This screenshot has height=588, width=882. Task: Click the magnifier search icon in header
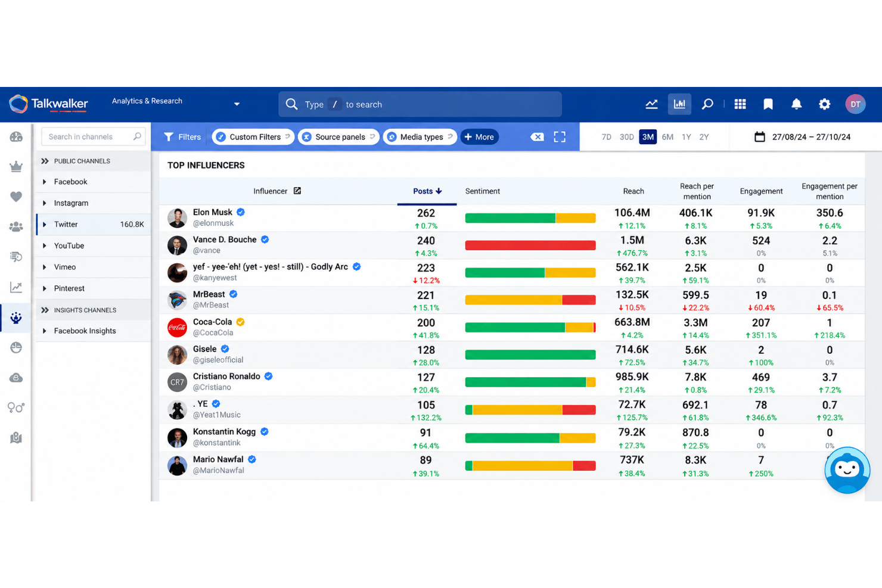pyautogui.click(x=707, y=104)
